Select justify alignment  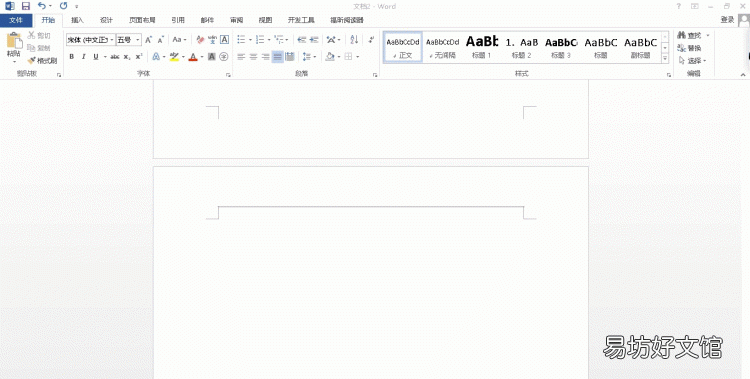pos(277,56)
